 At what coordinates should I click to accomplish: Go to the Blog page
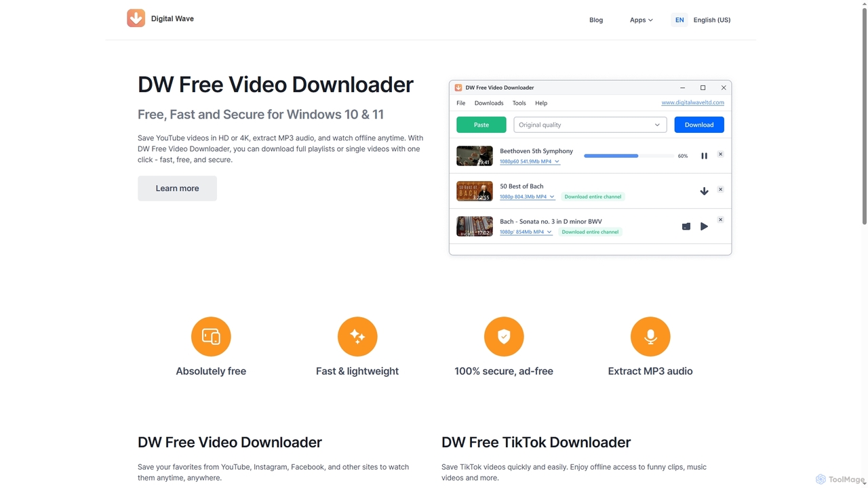[596, 20]
